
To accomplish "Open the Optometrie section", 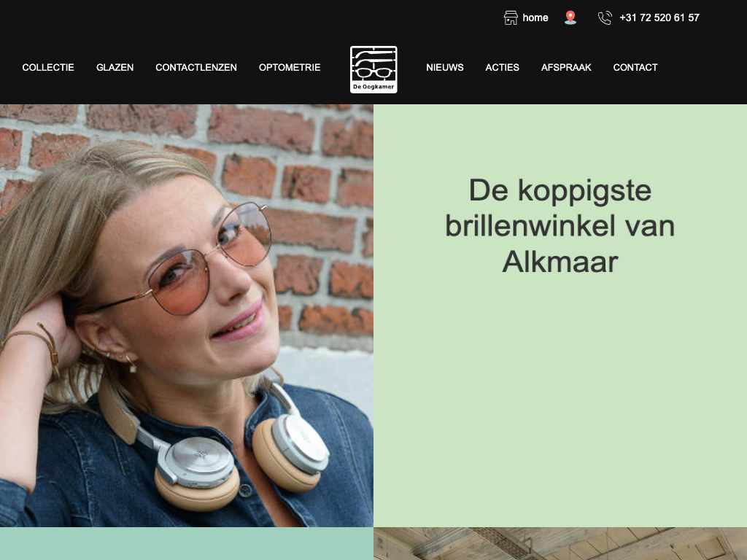I will 290,68.
